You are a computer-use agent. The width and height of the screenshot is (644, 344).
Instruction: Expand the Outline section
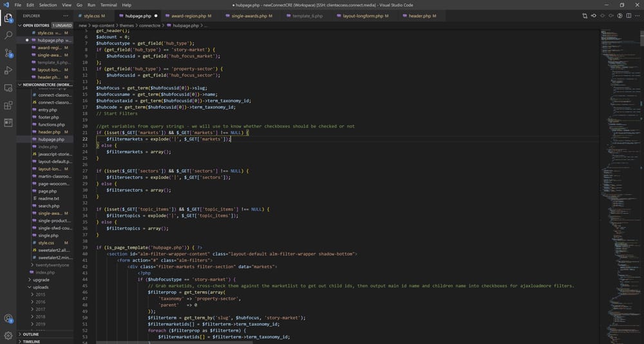(31, 334)
